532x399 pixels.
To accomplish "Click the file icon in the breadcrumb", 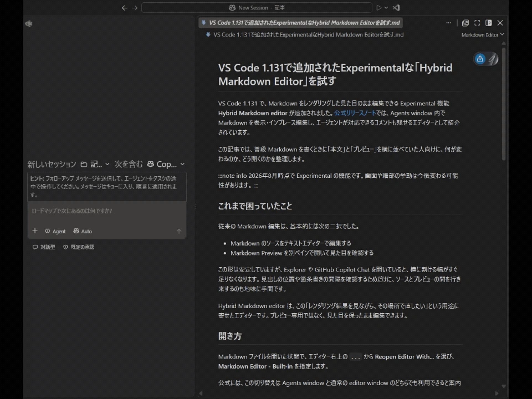I will point(208,34).
